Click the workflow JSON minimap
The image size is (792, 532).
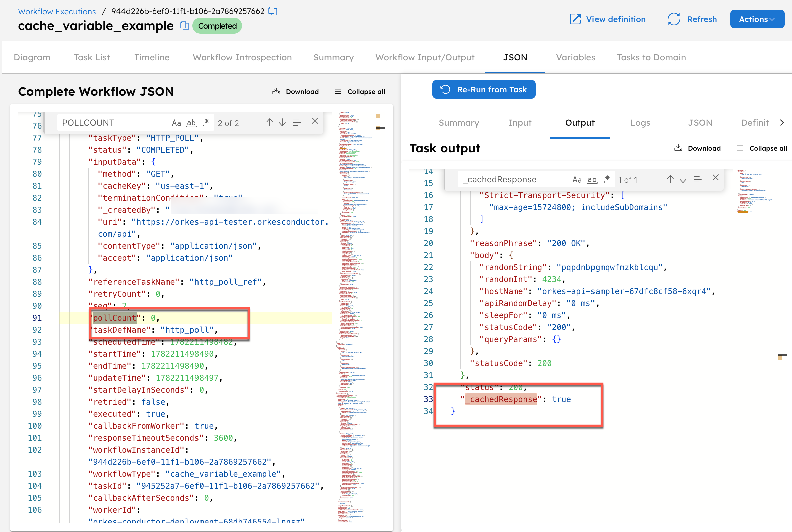[x=355, y=317]
